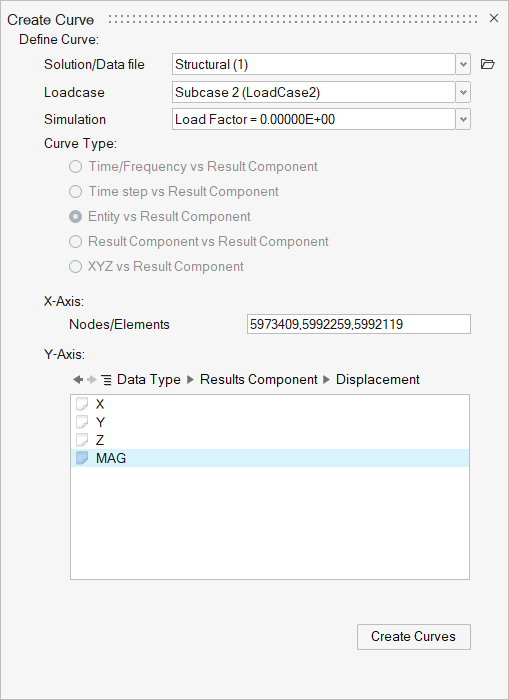Click the blue note icon beside MAG

point(82,458)
